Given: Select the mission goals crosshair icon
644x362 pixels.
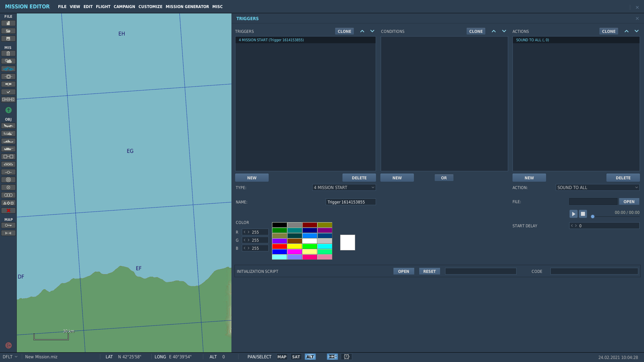Looking at the screenshot, I should pos(8,76).
